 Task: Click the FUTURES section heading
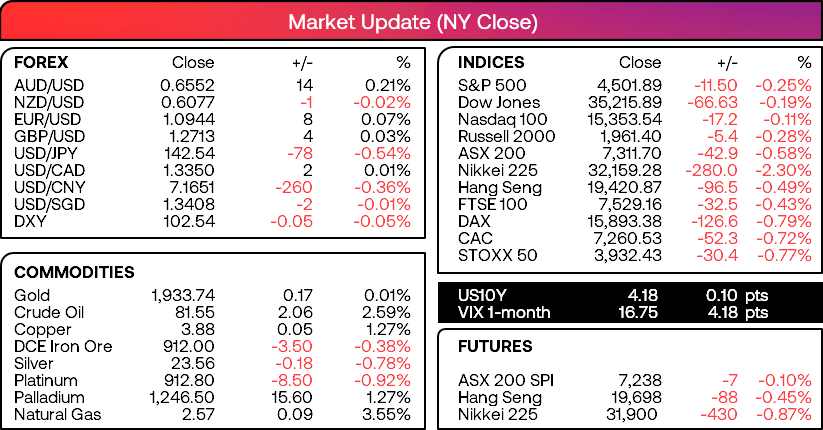click(495, 347)
